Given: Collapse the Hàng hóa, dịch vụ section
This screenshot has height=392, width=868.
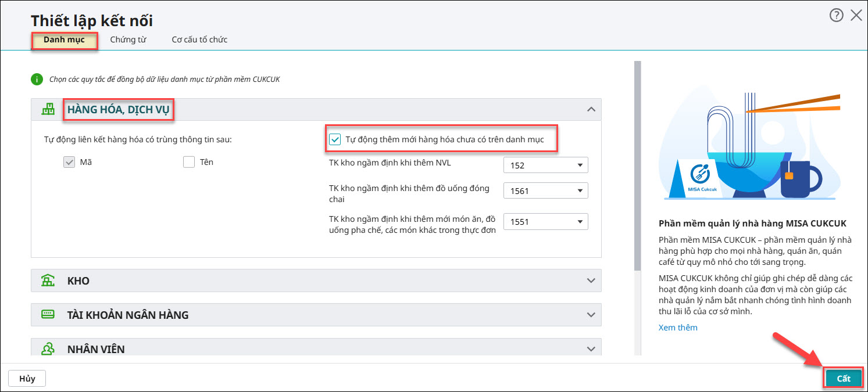Looking at the screenshot, I should click(591, 109).
